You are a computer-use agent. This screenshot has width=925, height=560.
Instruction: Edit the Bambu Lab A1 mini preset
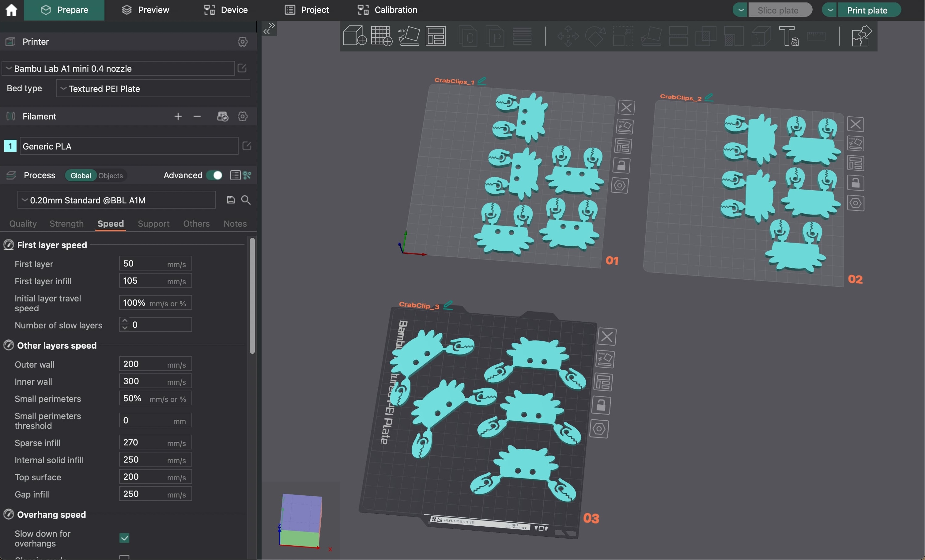pyautogui.click(x=242, y=68)
